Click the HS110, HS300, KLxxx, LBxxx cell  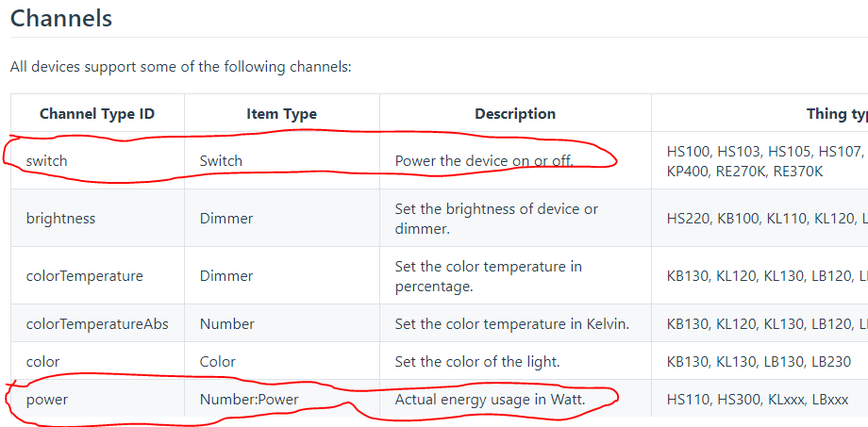(758, 400)
